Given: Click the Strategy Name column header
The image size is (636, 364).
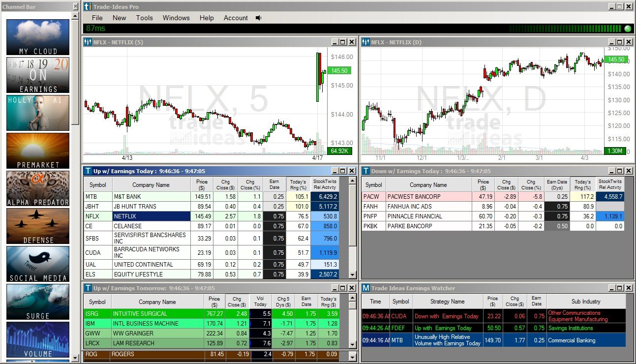Looking at the screenshot, I should (447, 302).
